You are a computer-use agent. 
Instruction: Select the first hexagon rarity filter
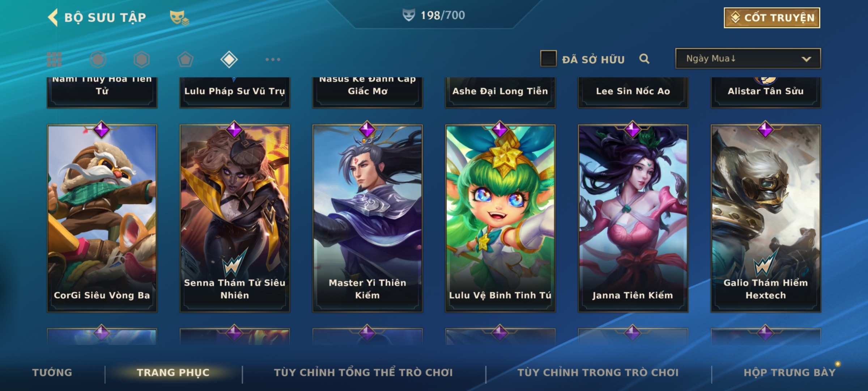tap(98, 59)
